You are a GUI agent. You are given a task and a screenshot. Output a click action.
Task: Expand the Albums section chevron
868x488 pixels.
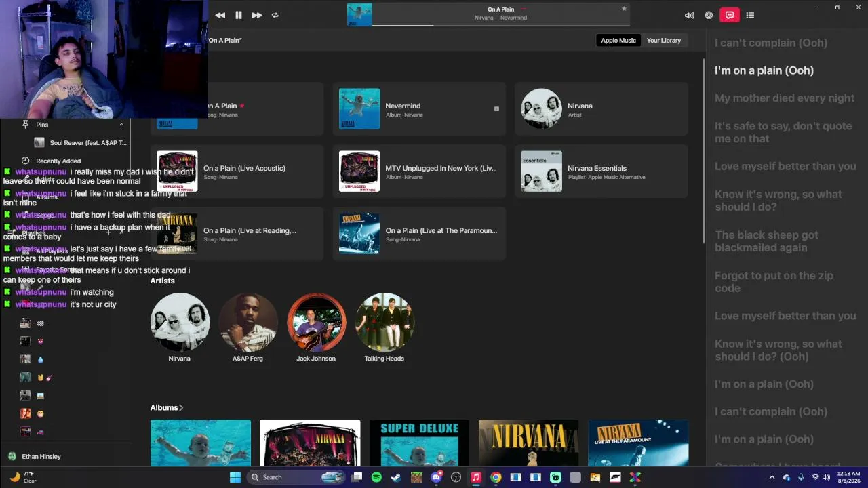tap(181, 408)
